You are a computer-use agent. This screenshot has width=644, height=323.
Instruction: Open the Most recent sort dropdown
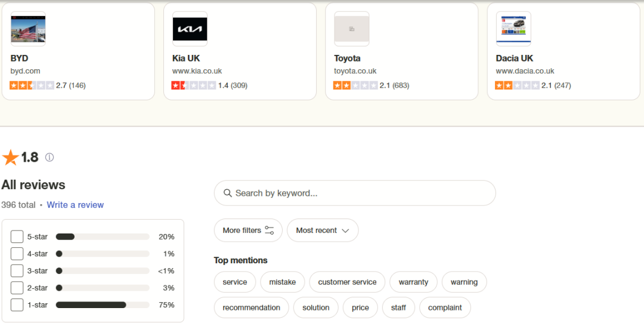click(x=323, y=230)
